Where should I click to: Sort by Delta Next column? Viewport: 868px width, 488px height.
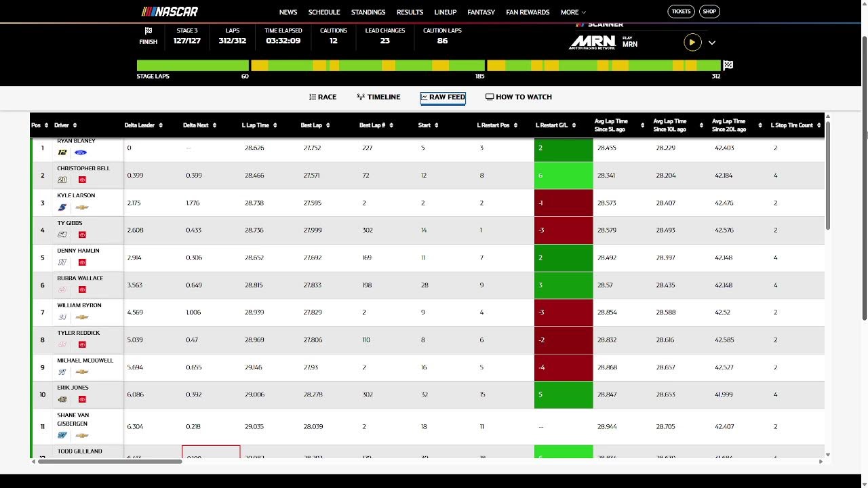pos(200,125)
